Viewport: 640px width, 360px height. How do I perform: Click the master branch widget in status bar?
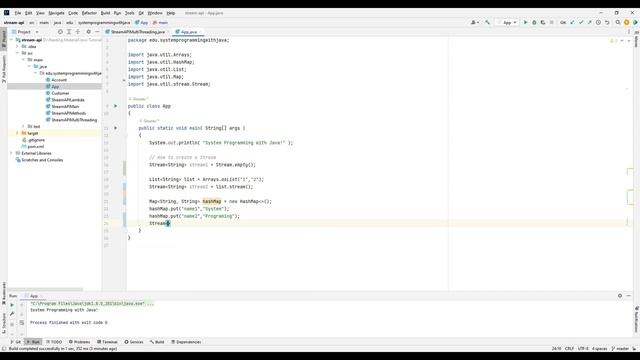click(620, 349)
